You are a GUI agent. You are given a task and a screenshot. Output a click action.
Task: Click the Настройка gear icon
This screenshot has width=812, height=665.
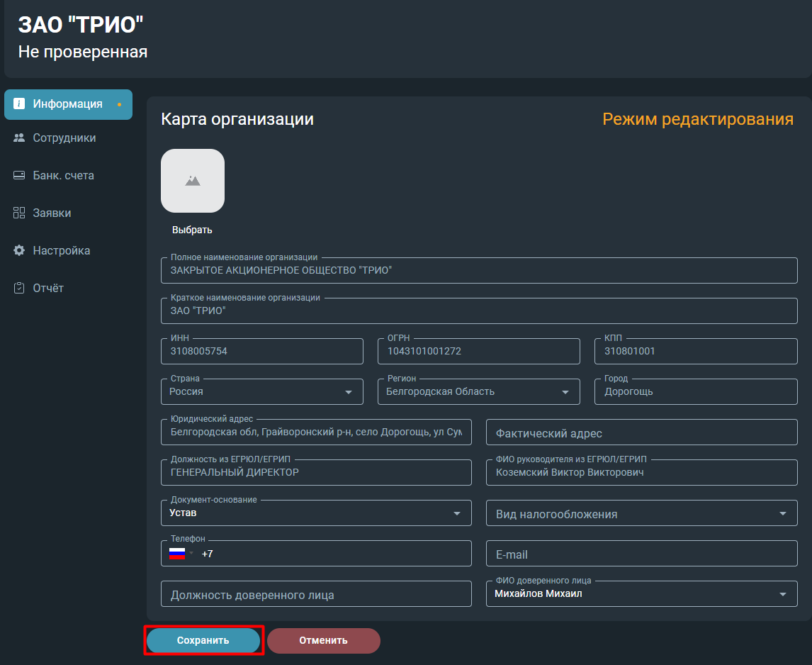coord(19,250)
